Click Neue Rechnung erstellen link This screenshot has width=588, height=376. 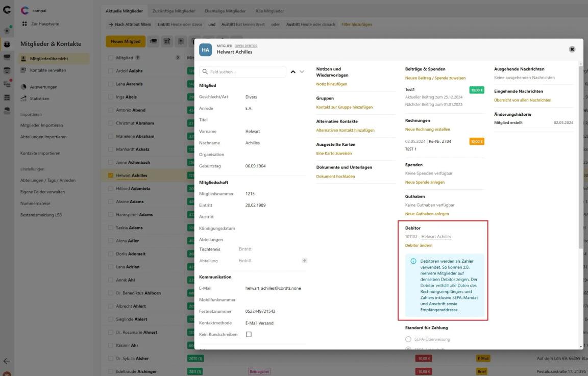point(428,129)
